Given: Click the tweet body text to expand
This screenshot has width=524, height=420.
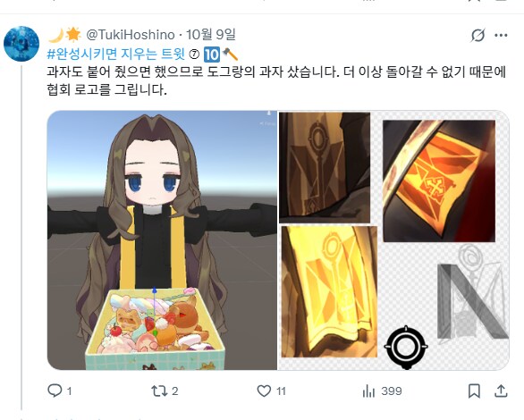Looking at the screenshot, I should point(276,80).
